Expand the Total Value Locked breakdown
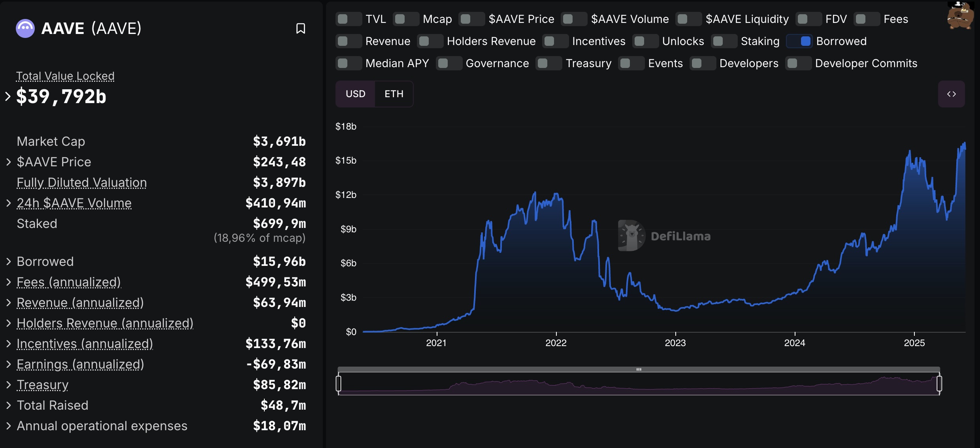The width and height of the screenshot is (980, 448). (x=8, y=96)
